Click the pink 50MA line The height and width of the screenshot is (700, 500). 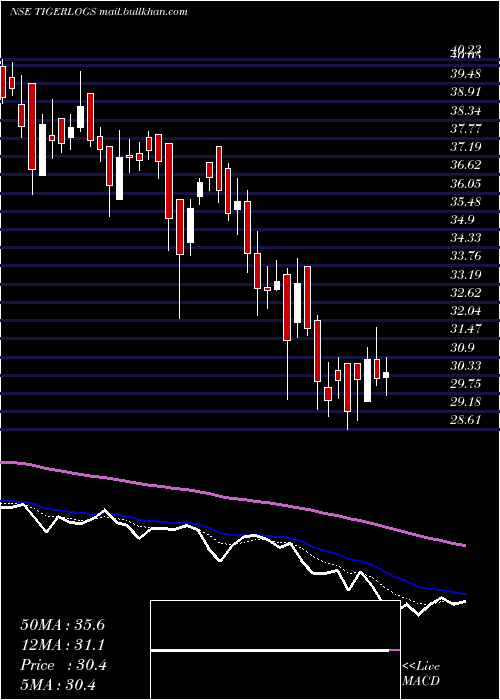(232, 497)
